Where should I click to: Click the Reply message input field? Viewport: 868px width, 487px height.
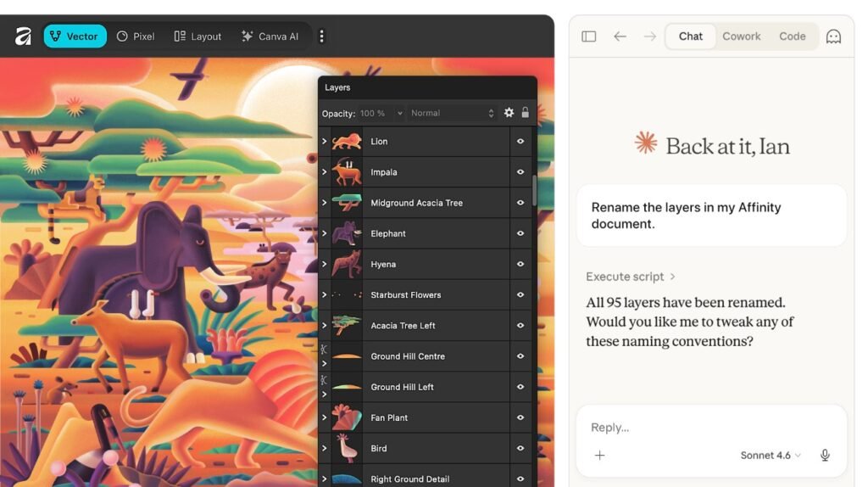pos(710,428)
